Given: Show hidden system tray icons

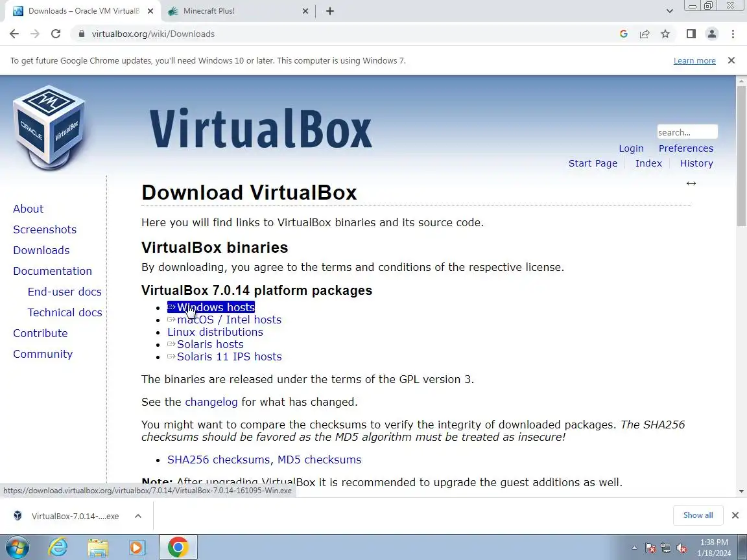Looking at the screenshot, I should (634, 548).
